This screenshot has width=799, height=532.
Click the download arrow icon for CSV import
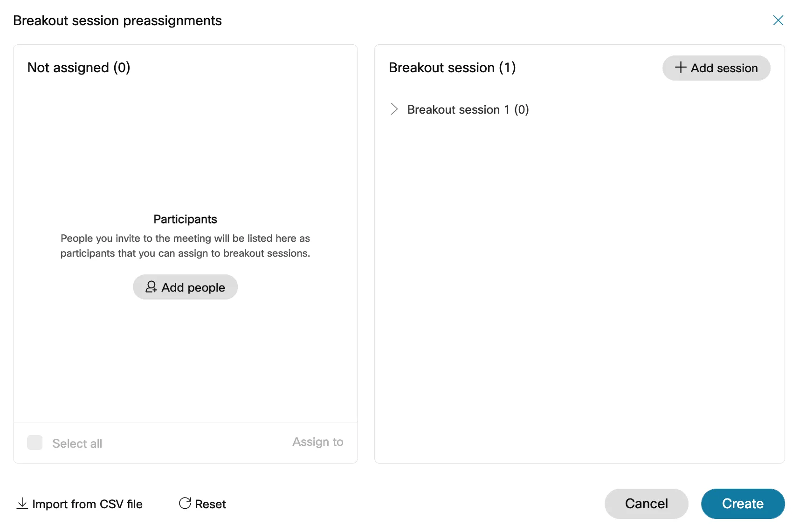click(x=22, y=504)
